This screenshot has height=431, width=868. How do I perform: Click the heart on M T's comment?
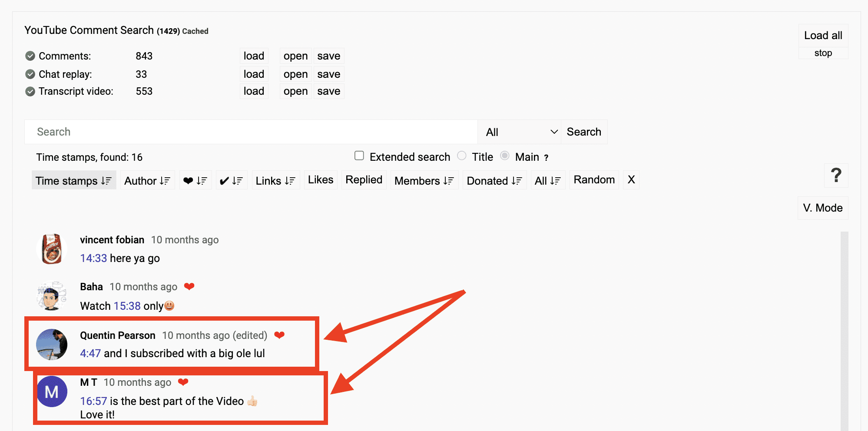click(184, 382)
